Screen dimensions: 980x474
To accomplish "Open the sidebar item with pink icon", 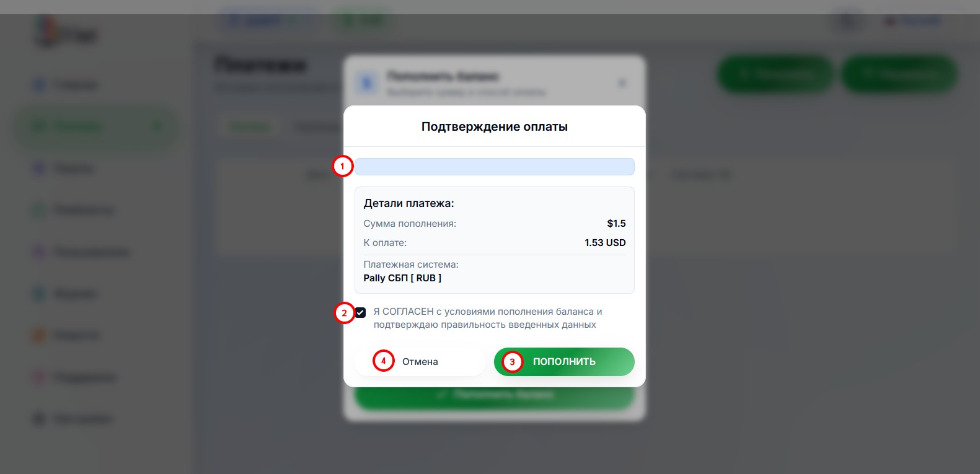I will tap(39, 377).
